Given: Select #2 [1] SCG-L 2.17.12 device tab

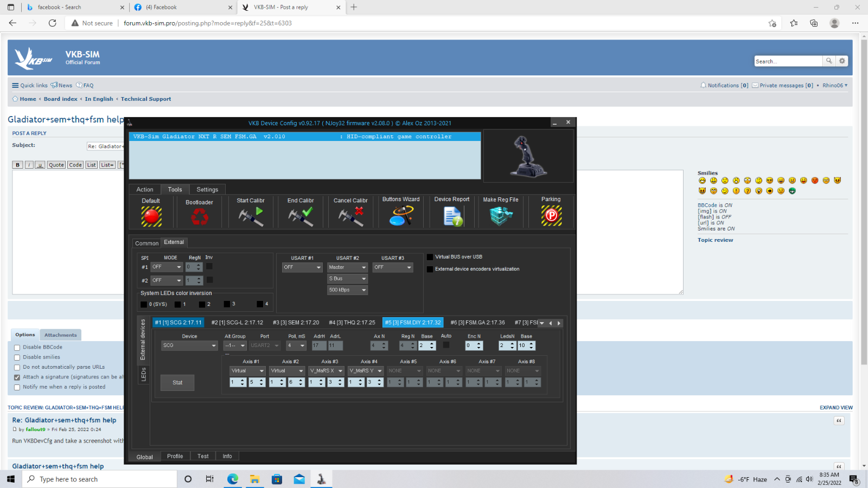Looking at the screenshot, I should (x=237, y=323).
